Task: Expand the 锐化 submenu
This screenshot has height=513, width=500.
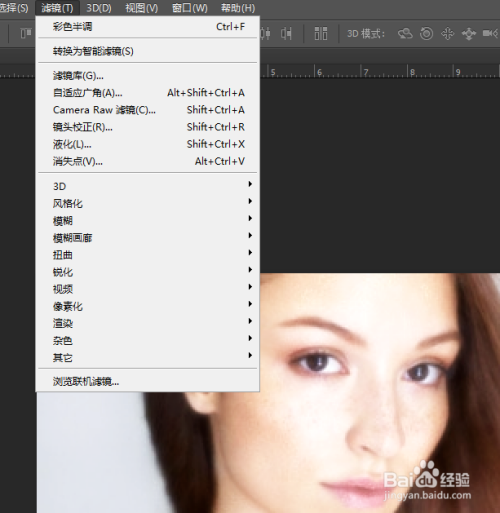Action: [x=148, y=272]
